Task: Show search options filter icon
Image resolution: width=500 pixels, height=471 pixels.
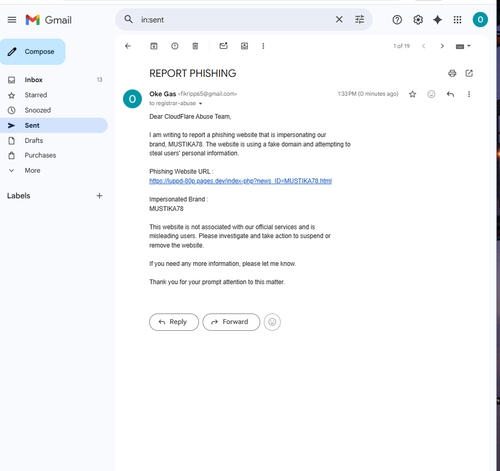Action: (x=360, y=20)
